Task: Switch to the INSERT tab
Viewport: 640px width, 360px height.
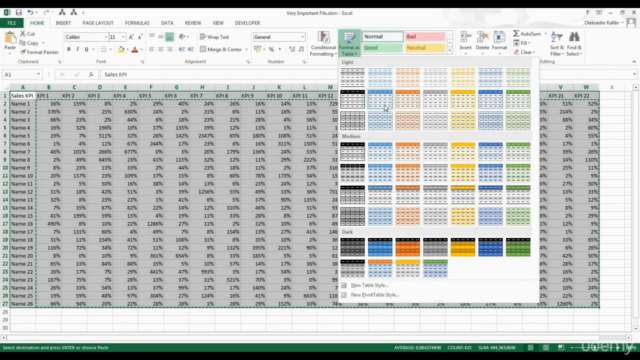Action: [63, 23]
